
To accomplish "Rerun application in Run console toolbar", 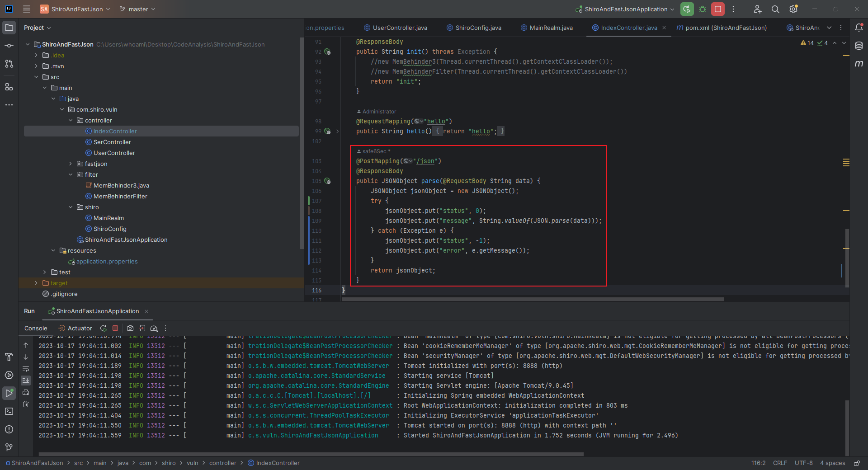I will (104, 328).
